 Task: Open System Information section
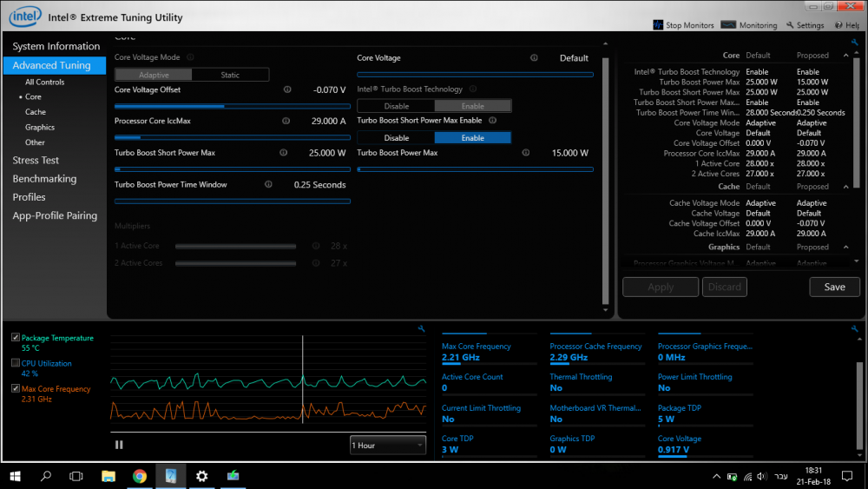tap(56, 46)
